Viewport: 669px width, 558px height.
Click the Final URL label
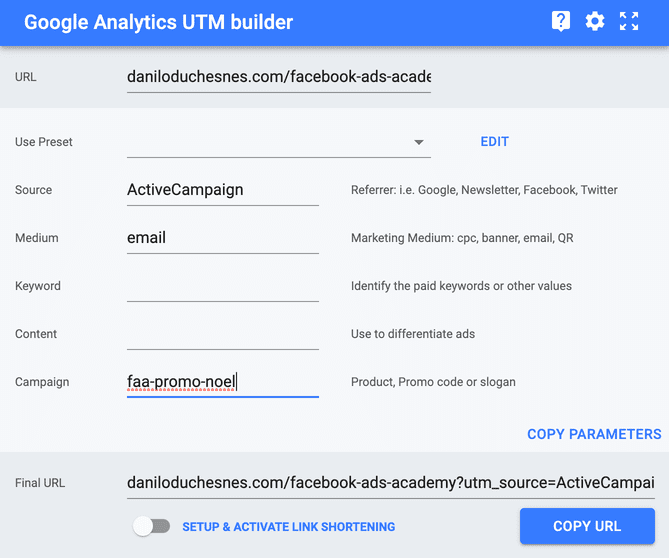[40, 483]
